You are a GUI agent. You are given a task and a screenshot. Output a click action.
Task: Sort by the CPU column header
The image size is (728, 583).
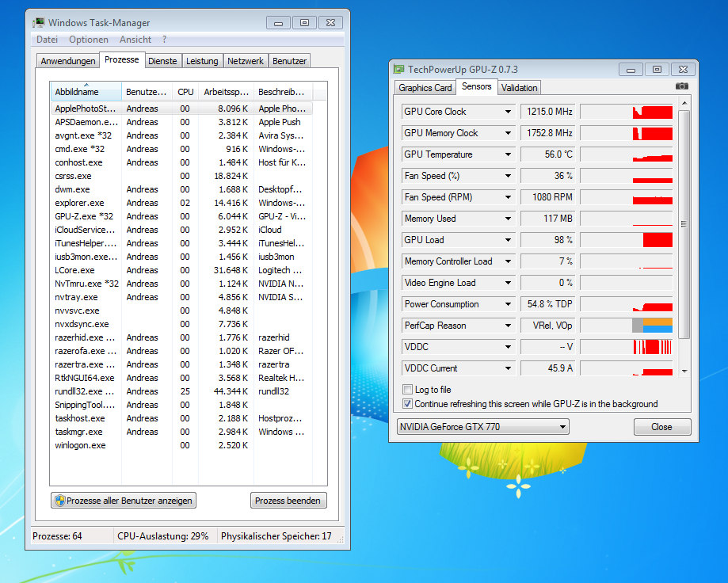185,91
